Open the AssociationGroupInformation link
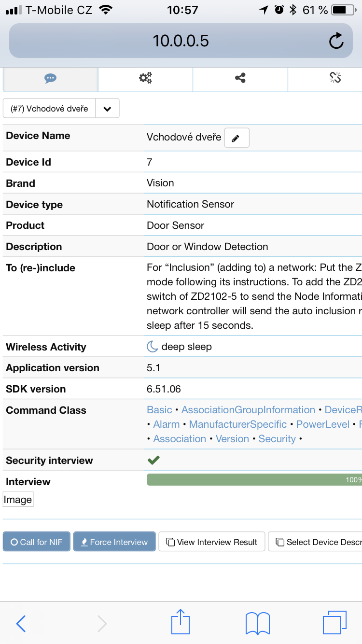This screenshot has height=644, width=362. click(x=248, y=410)
